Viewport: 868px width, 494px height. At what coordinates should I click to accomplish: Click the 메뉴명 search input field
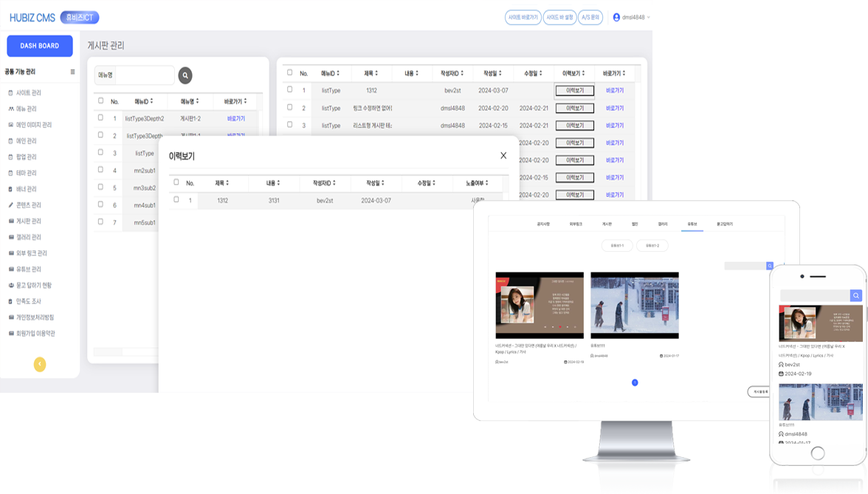[144, 75]
